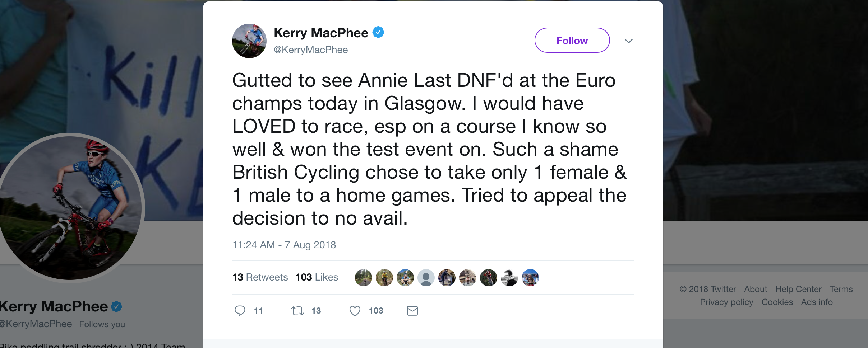The image size is (868, 348).
Task: Click first liker avatar in row
Action: (364, 278)
